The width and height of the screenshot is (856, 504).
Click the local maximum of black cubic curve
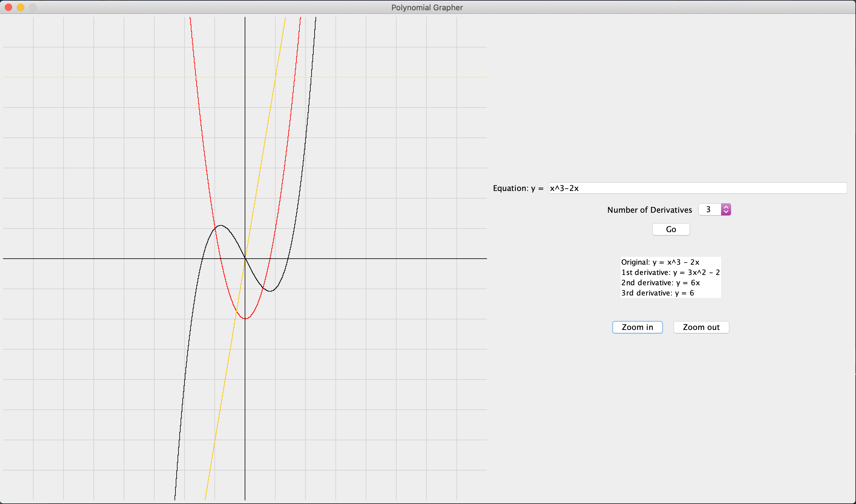pos(221,225)
